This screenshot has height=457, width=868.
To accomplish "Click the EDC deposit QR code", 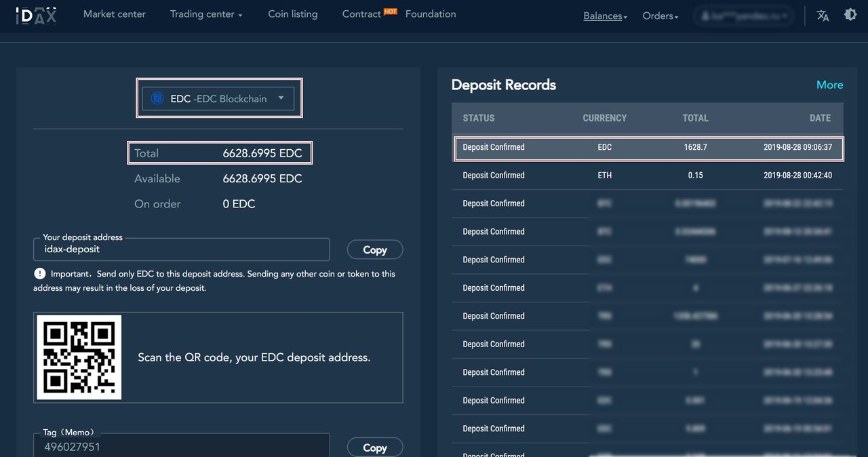I will (79, 357).
